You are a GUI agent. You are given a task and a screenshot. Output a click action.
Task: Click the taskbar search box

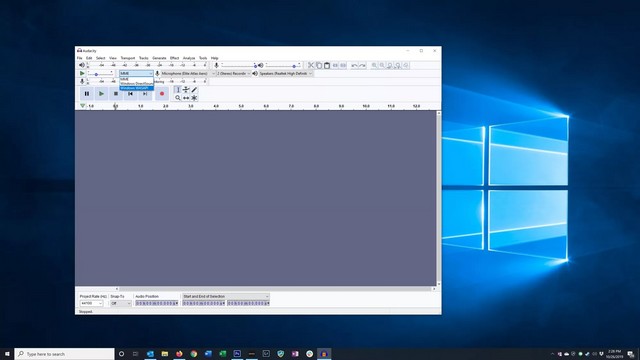point(64,354)
